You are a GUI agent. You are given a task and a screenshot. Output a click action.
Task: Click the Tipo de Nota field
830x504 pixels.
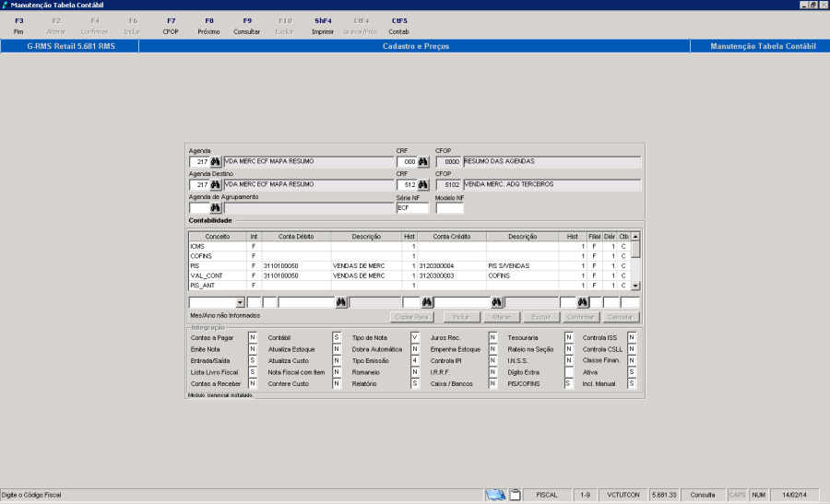(415, 337)
